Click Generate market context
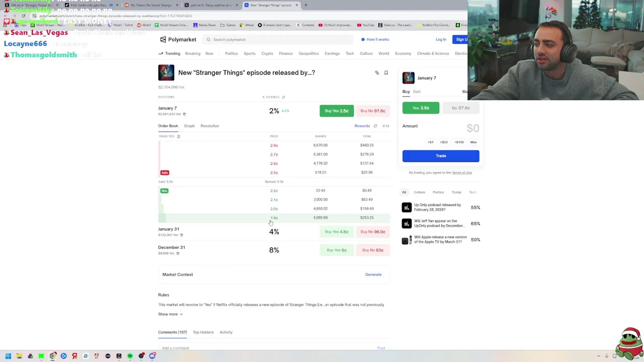 point(373,275)
